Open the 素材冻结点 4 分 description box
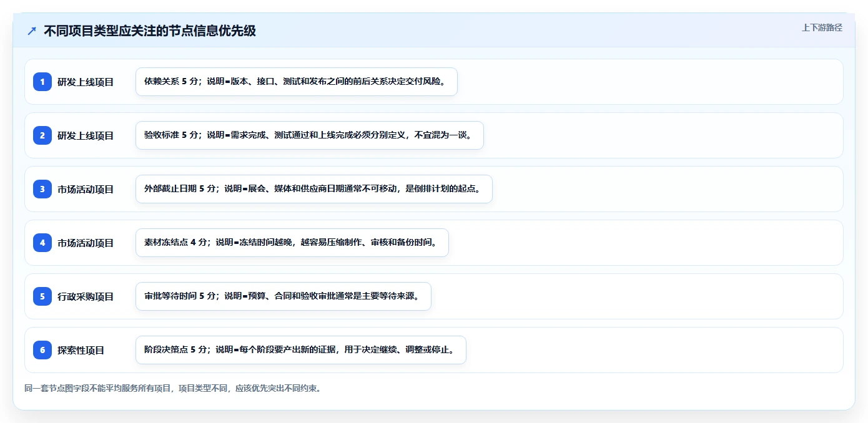The image size is (868, 423). [x=292, y=243]
